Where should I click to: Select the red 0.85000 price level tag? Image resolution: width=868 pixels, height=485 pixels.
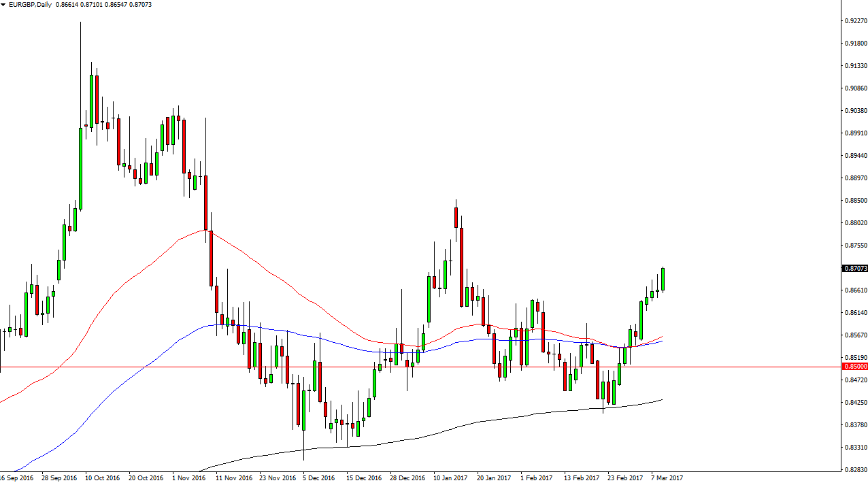[x=854, y=367]
